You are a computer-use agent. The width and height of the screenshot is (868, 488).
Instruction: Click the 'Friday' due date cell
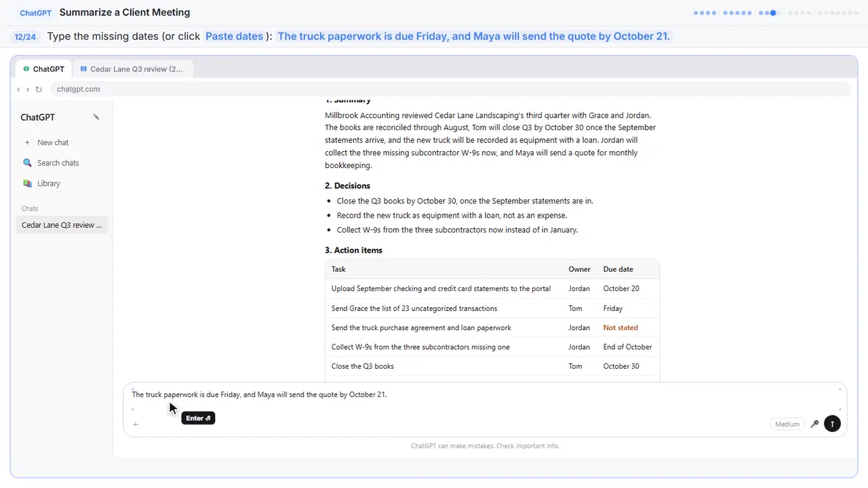(x=613, y=308)
